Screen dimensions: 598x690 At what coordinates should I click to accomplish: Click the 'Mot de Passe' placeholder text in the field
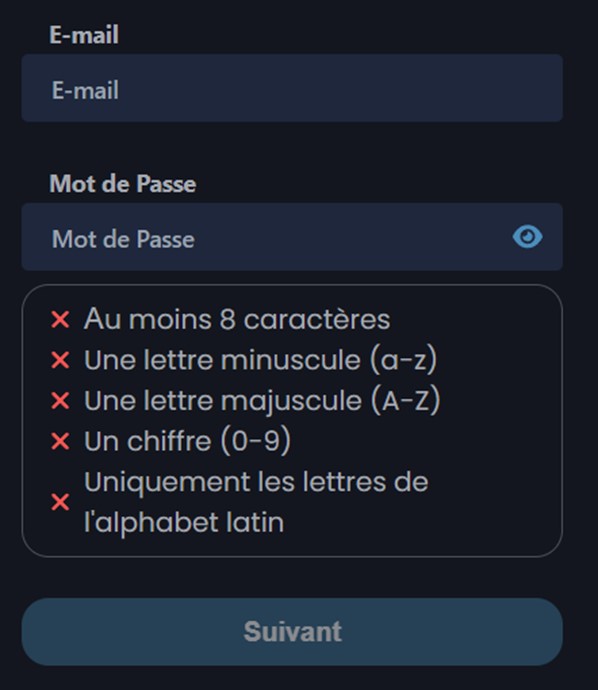tap(123, 239)
